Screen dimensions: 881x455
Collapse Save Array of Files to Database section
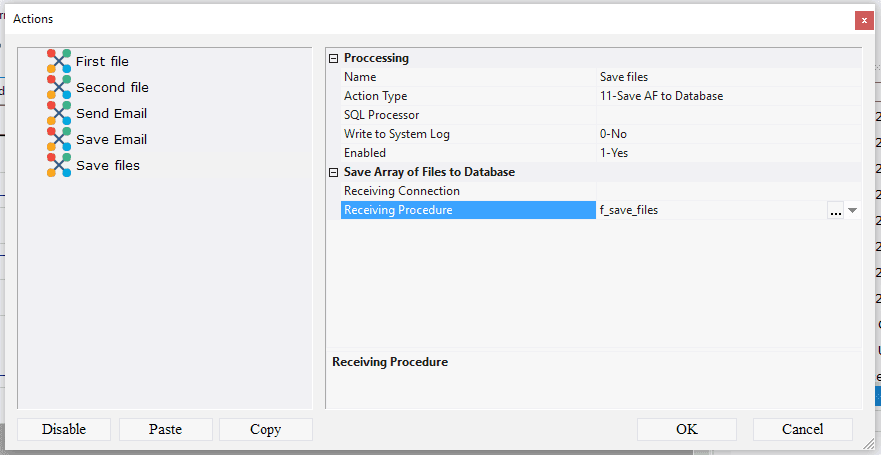[334, 172]
